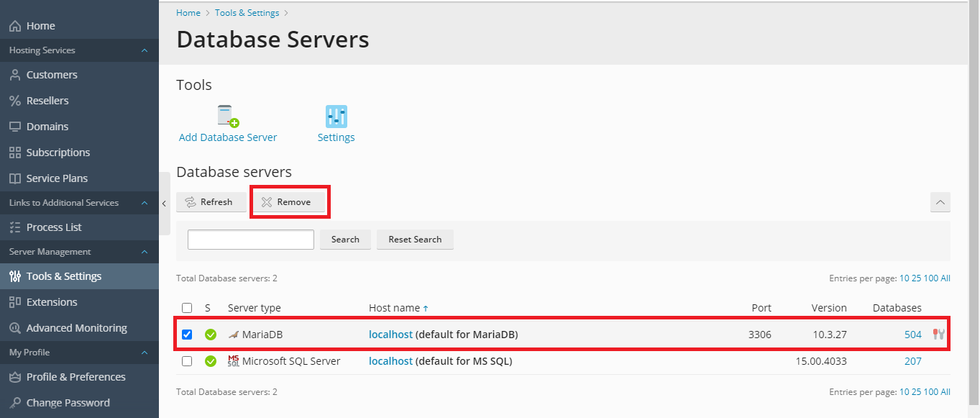Open the MariaDB localhost host link
Image resolution: width=980 pixels, height=418 pixels.
click(x=390, y=335)
